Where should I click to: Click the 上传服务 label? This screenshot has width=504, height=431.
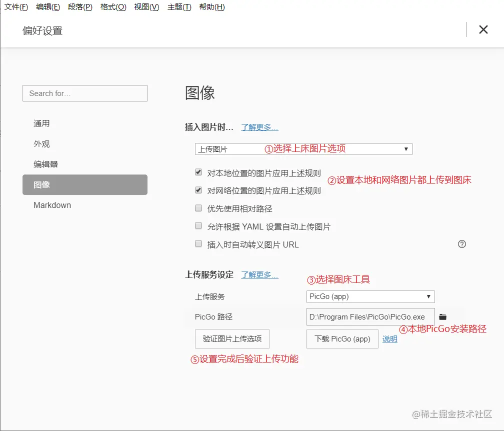click(x=210, y=296)
